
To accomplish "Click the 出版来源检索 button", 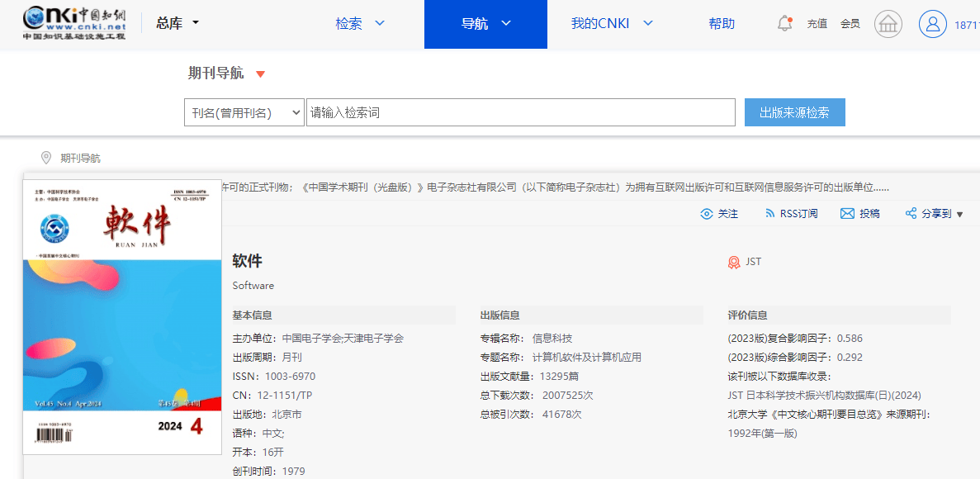I will click(x=795, y=112).
